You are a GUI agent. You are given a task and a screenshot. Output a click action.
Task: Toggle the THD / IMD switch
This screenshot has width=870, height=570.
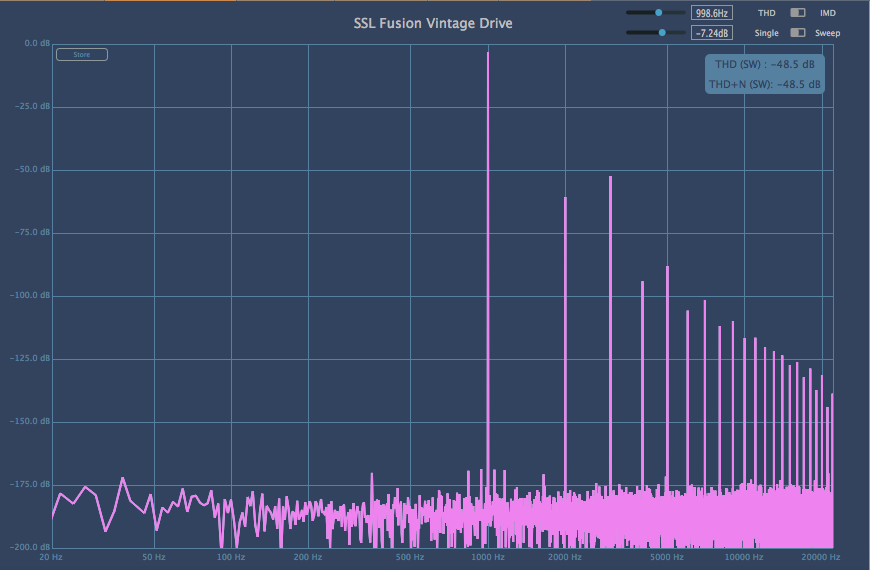[x=798, y=13]
